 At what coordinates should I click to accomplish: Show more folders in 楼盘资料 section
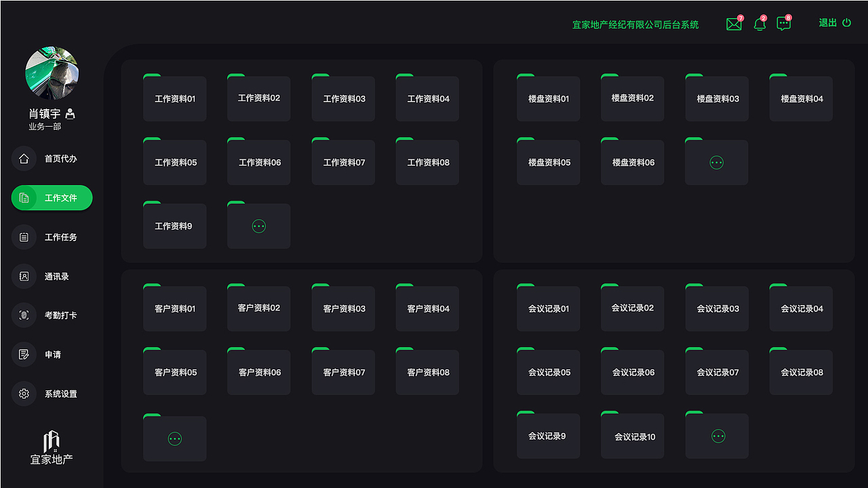pos(716,161)
